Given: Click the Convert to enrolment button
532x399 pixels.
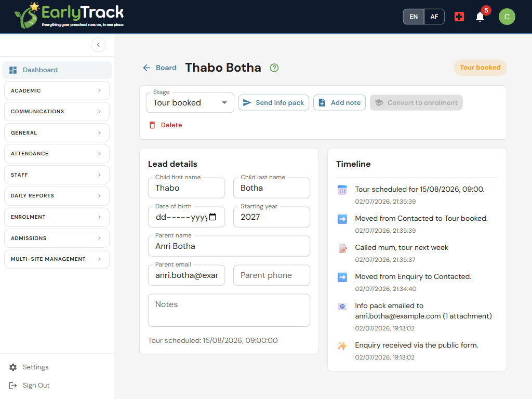Looking at the screenshot, I should pyautogui.click(x=416, y=102).
